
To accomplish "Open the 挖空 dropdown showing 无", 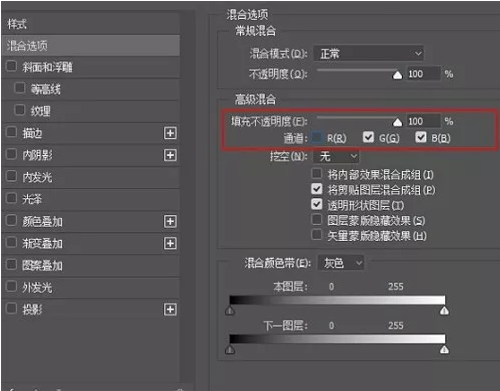I will tap(336, 156).
